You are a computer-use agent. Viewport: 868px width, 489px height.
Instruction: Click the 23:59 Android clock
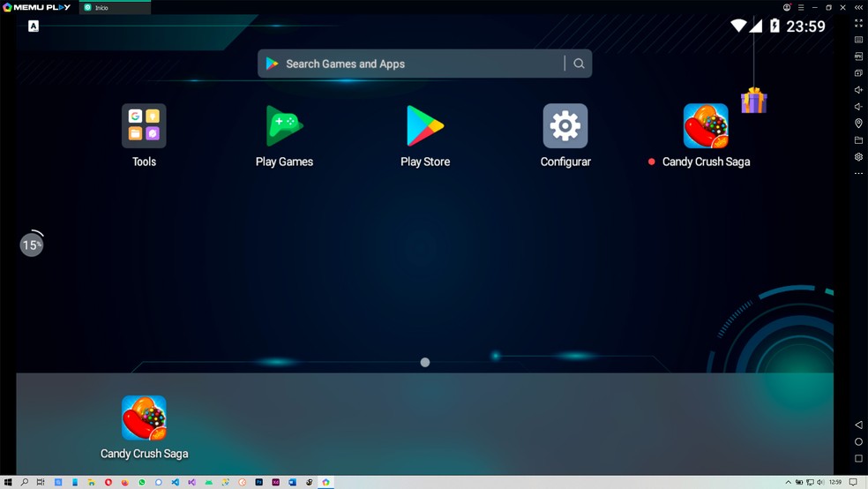(x=805, y=26)
